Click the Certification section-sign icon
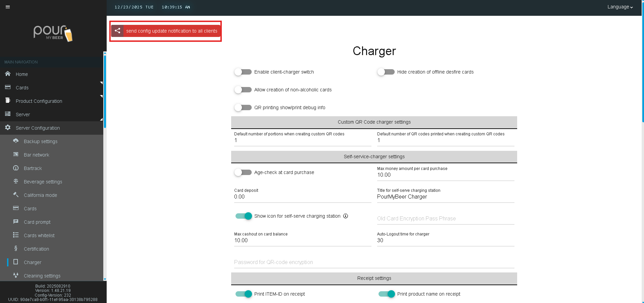 pyautogui.click(x=16, y=249)
